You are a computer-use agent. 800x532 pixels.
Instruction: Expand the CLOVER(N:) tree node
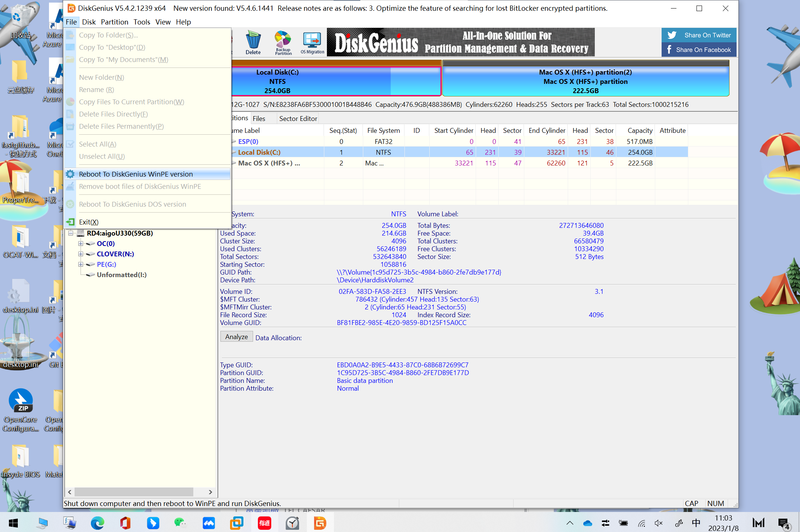click(81, 254)
